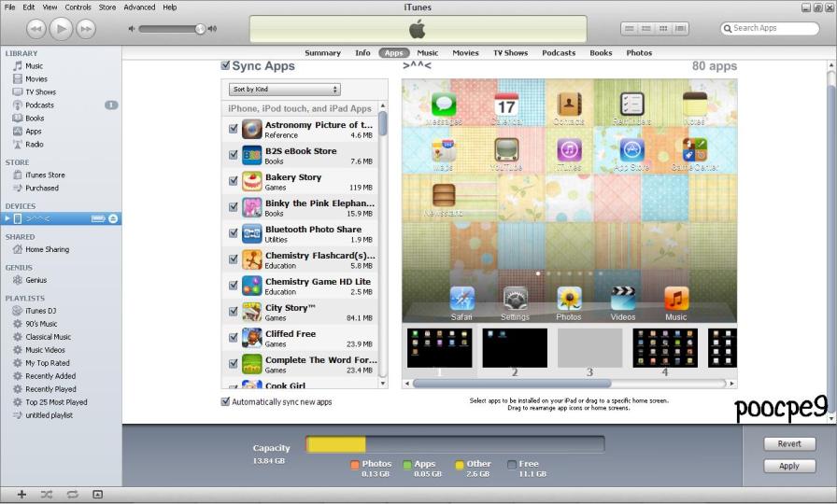
Task: Click the Apply button
Action: 789,466
